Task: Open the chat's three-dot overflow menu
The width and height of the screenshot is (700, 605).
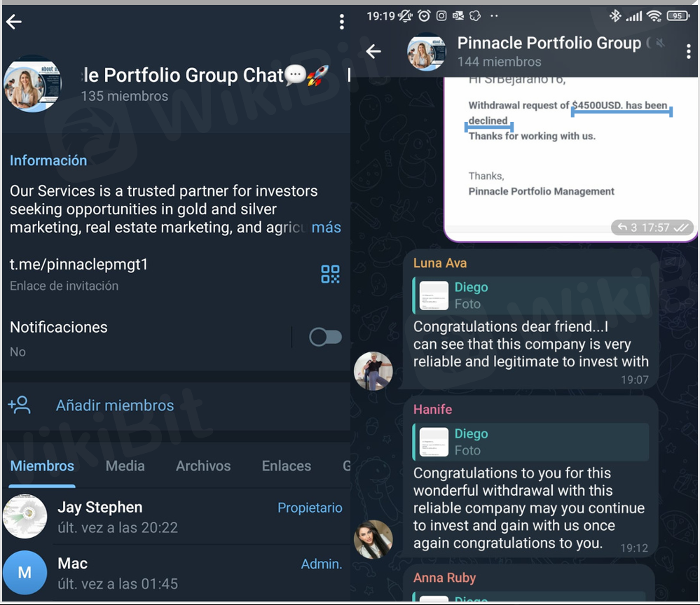Action: [x=688, y=52]
